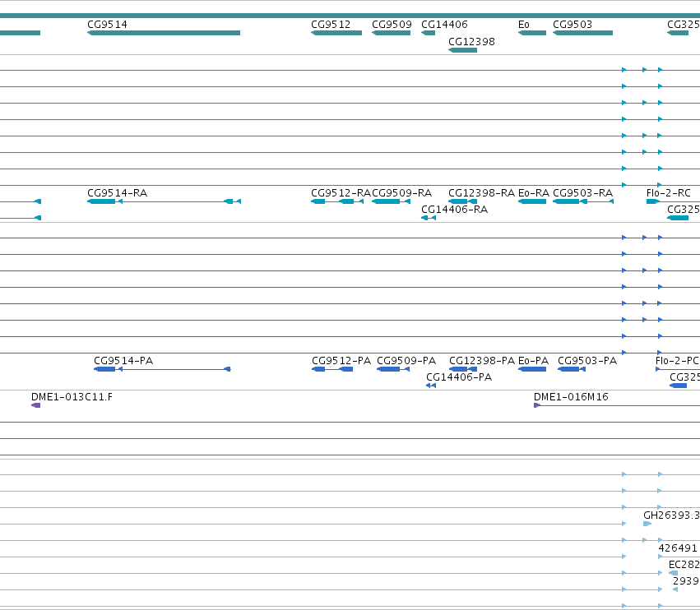
Task: Select the CG9514-PA coding sequence glyph
Action: (163, 369)
